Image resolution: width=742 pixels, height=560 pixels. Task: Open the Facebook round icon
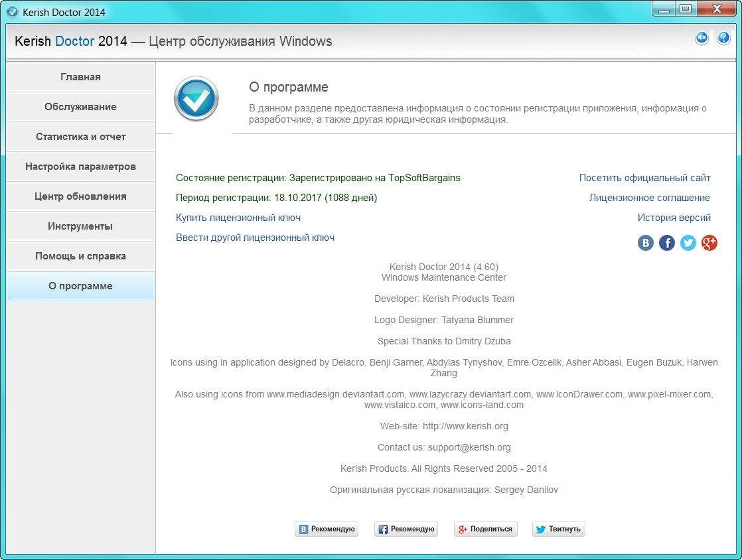667,243
